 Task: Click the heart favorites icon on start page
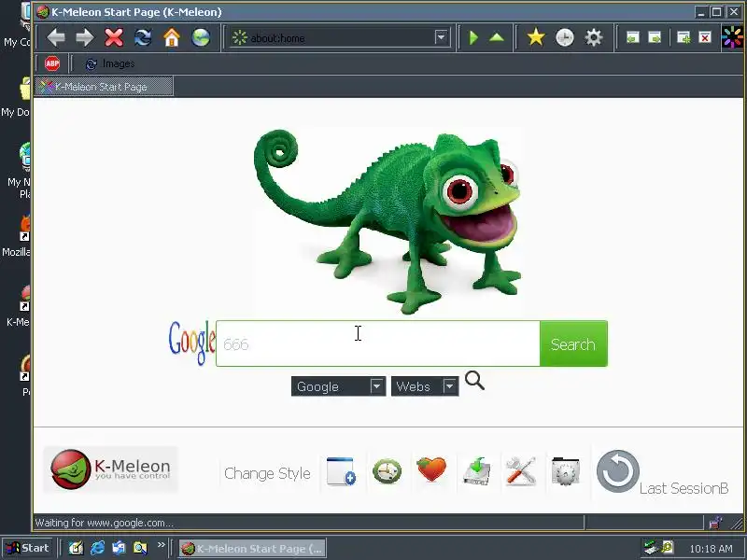431,469
